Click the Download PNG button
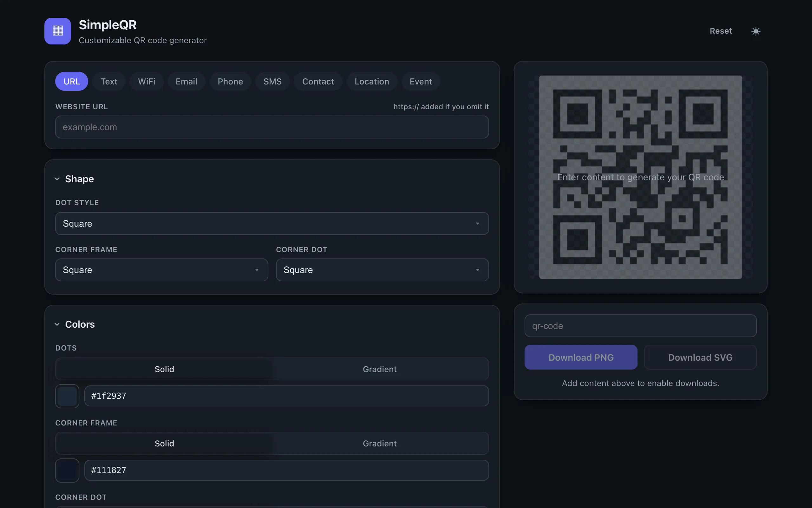The image size is (812, 508). 581,357
